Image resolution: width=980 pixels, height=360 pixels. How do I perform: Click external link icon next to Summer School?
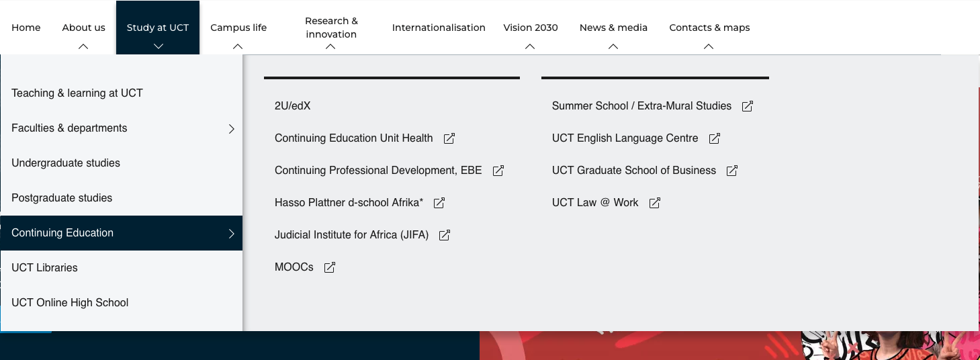click(748, 106)
